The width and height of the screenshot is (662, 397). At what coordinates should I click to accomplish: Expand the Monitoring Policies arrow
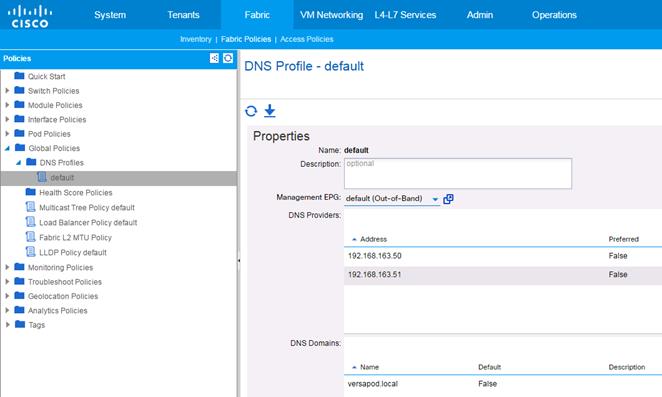click(7, 267)
